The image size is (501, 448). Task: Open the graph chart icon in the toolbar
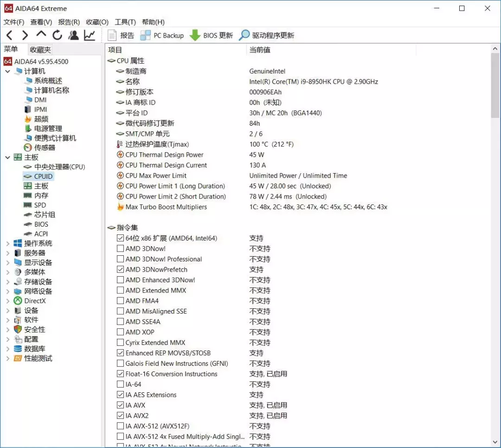pos(90,35)
